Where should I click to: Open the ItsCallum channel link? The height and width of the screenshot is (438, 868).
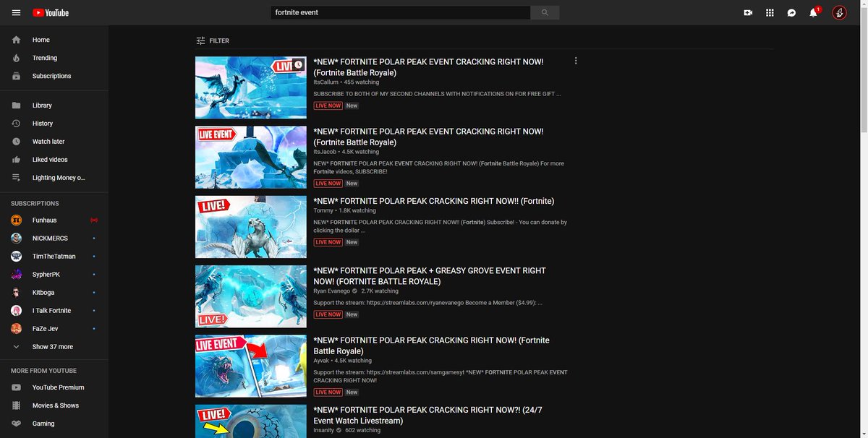(325, 82)
